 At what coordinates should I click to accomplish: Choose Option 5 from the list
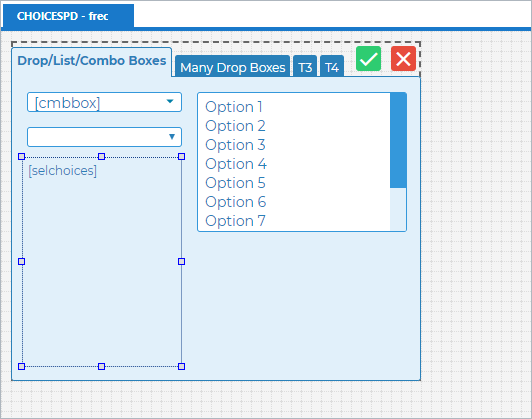[x=235, y=183]
